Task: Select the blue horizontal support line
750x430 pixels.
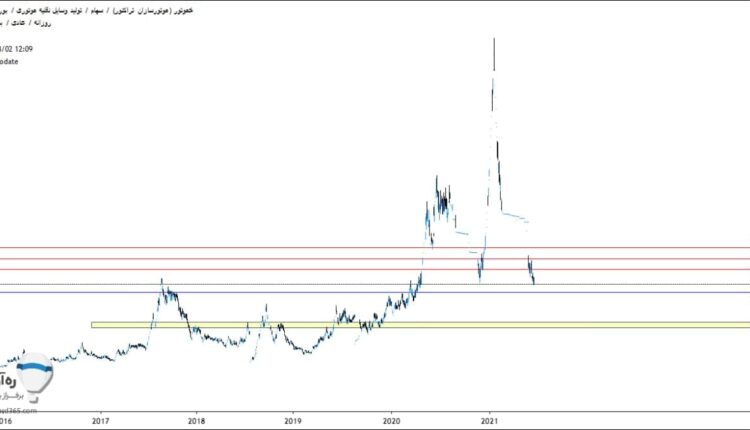Action: [300, 291]
